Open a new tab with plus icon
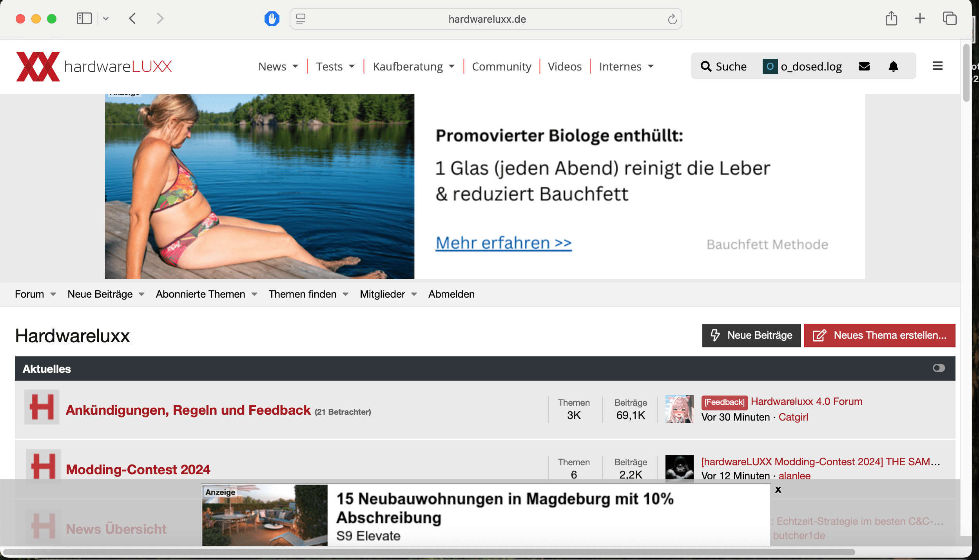 coord(920,18)
